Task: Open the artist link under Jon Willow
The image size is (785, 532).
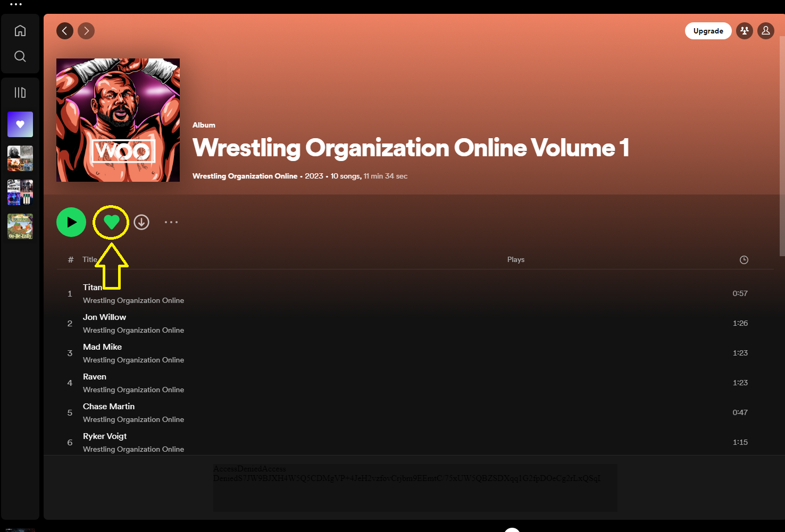Action: 133,330
